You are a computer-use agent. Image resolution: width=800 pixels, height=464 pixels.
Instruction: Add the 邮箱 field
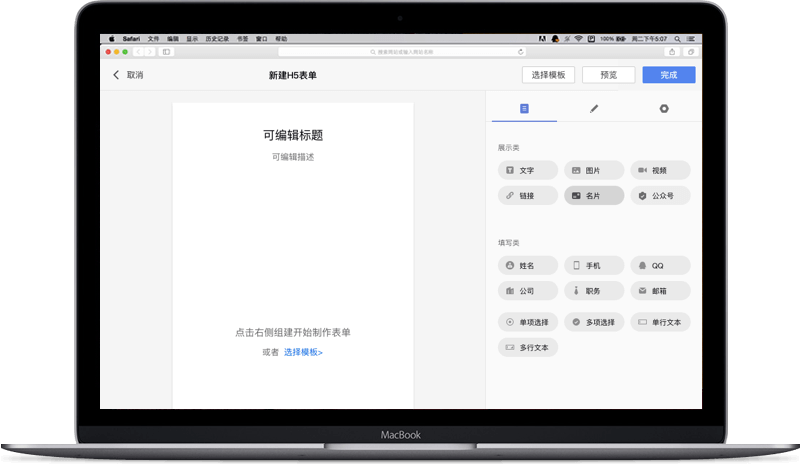(660, 291)
